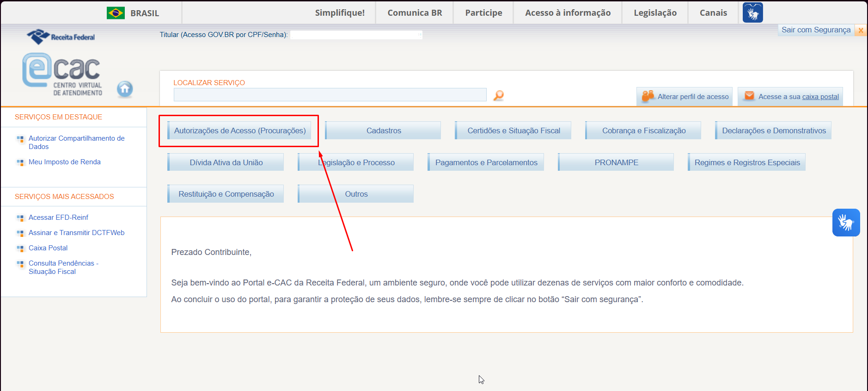Open Acesse a sua caixa postal
The image size is (868, 391).
click(790, 97)
